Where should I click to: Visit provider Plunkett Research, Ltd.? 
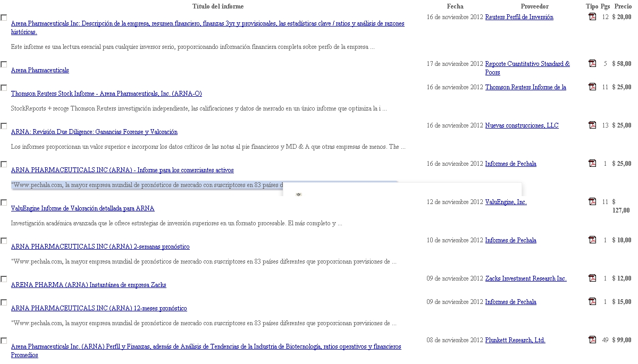515,340
